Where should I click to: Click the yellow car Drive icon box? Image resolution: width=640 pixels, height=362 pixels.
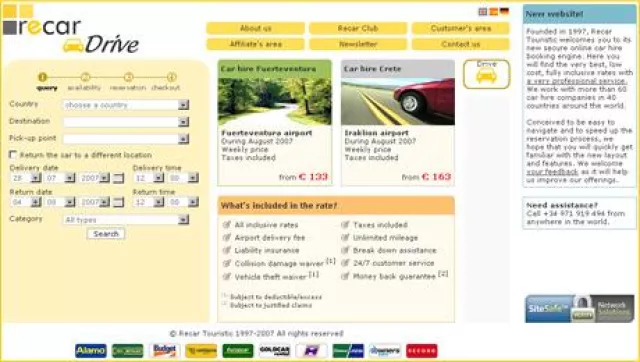(487, 74)
